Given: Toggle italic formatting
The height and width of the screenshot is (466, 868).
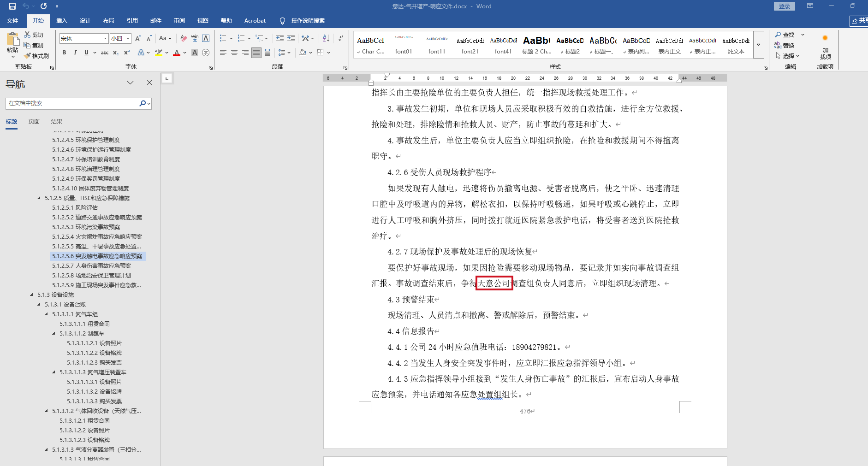Looking at the screenshot, I should pos(75,53).
